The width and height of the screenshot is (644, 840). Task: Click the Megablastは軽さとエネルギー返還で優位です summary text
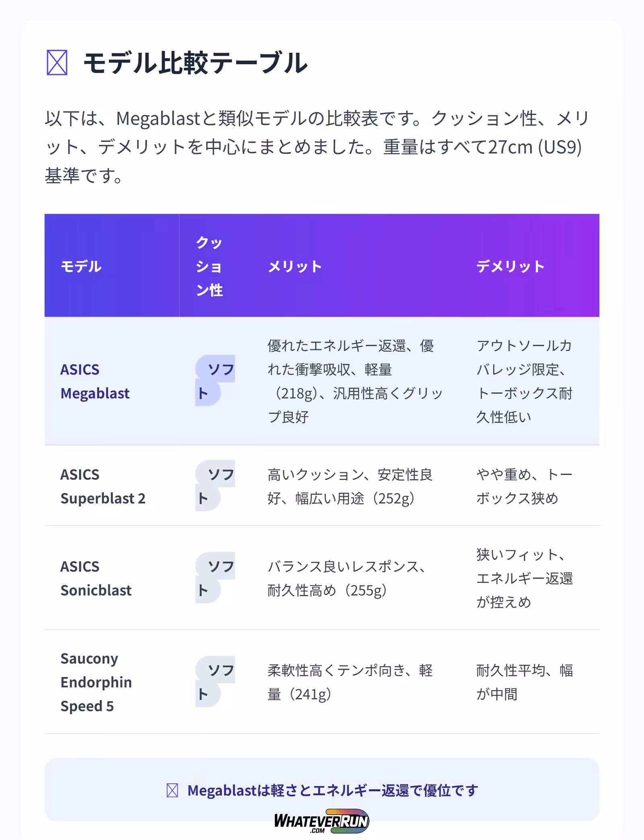[332, 790]
